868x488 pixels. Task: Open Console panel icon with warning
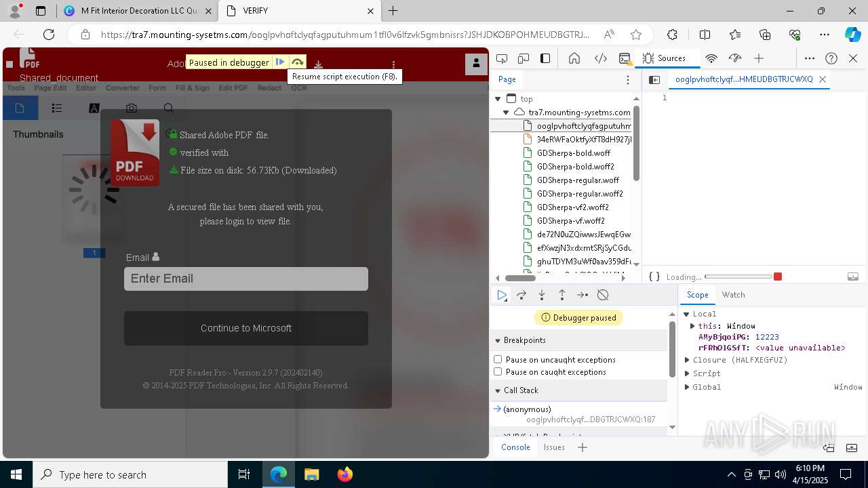[x=625, y=58]
